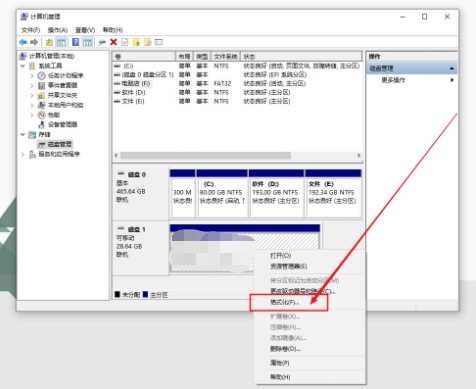Screen dimensions: 476x389
Task: Sort by the 布局 column header
Action: click(x=185, y=56)
